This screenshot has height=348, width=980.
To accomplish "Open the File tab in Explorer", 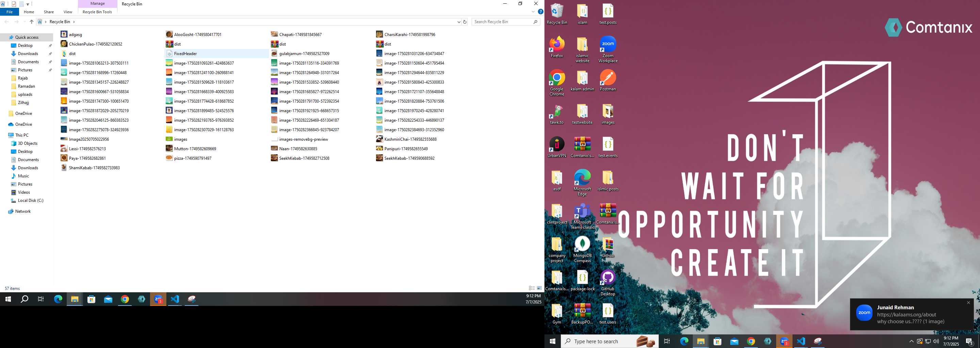I will [x=10, y=12].
